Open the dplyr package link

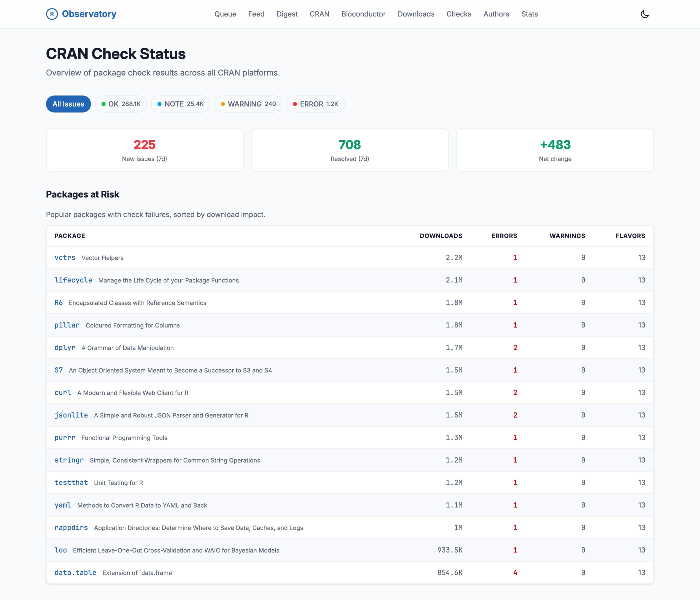tap(65, 347)
